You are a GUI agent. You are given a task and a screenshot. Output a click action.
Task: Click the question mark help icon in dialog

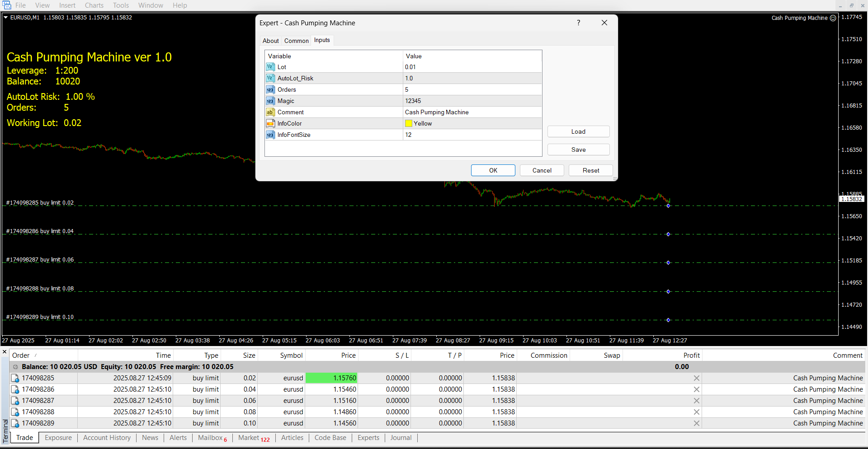click(x=578, y=23)
